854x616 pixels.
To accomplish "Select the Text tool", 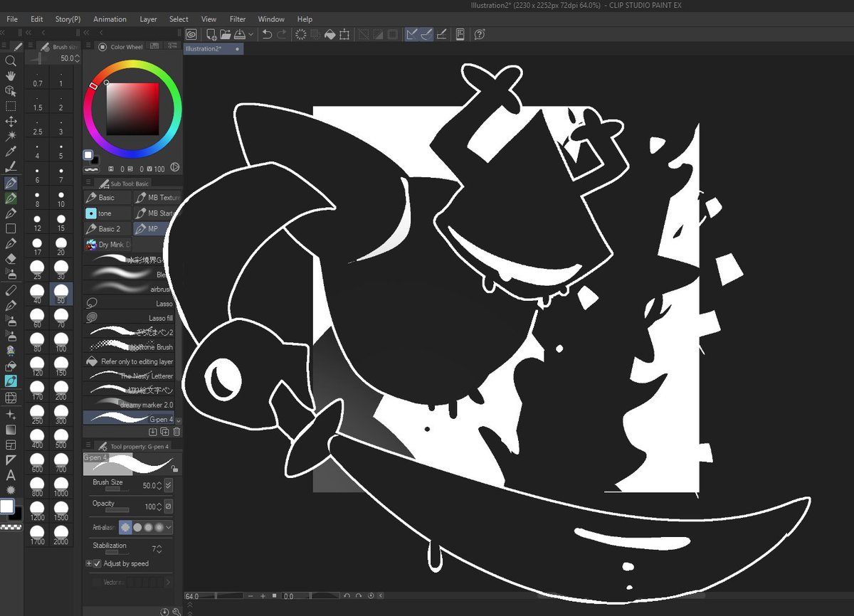I will click(x=11, y=475).
